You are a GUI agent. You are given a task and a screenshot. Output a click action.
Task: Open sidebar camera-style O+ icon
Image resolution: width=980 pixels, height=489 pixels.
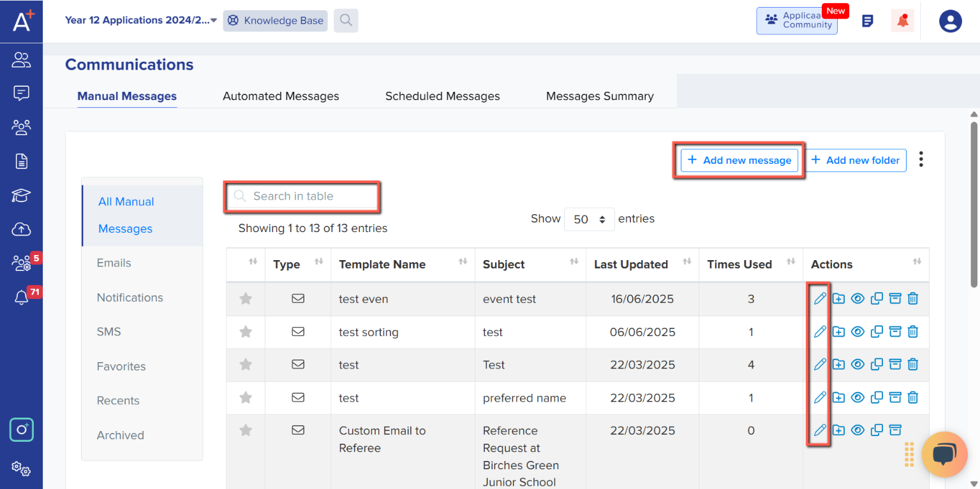(x=21, y=430)
